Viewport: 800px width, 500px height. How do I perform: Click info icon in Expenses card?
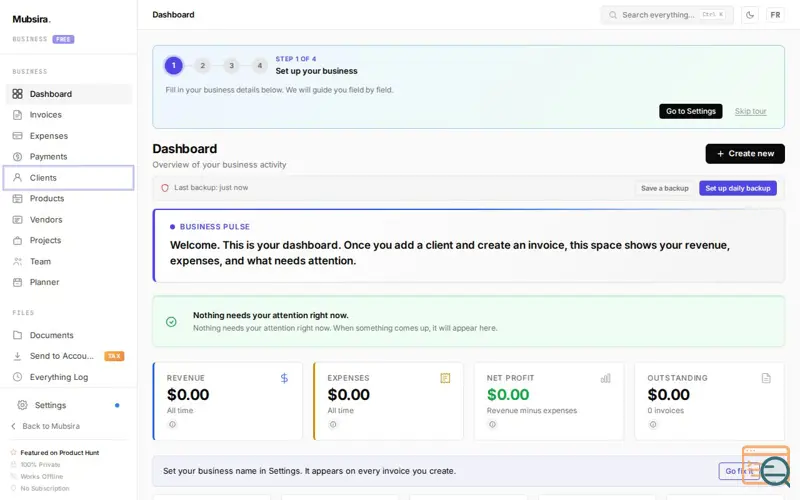[333, 424]
